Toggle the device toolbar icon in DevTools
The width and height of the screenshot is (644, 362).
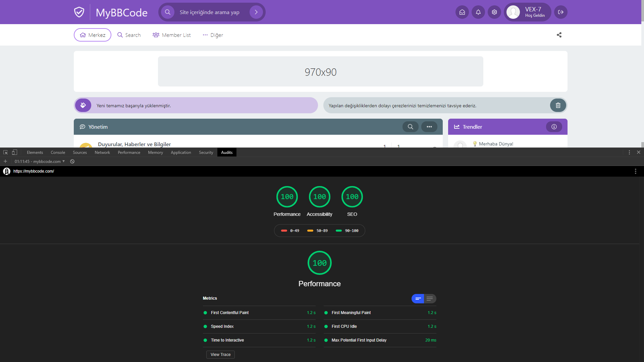click(x=14, y=152)
